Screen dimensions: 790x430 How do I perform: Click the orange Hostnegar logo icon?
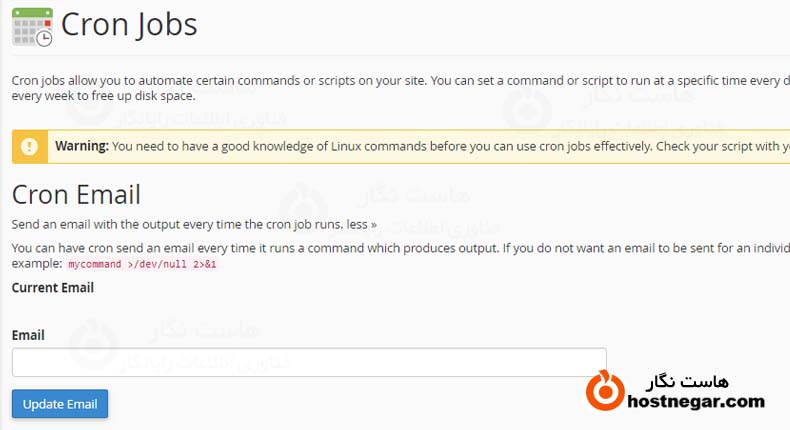[602, 390]
